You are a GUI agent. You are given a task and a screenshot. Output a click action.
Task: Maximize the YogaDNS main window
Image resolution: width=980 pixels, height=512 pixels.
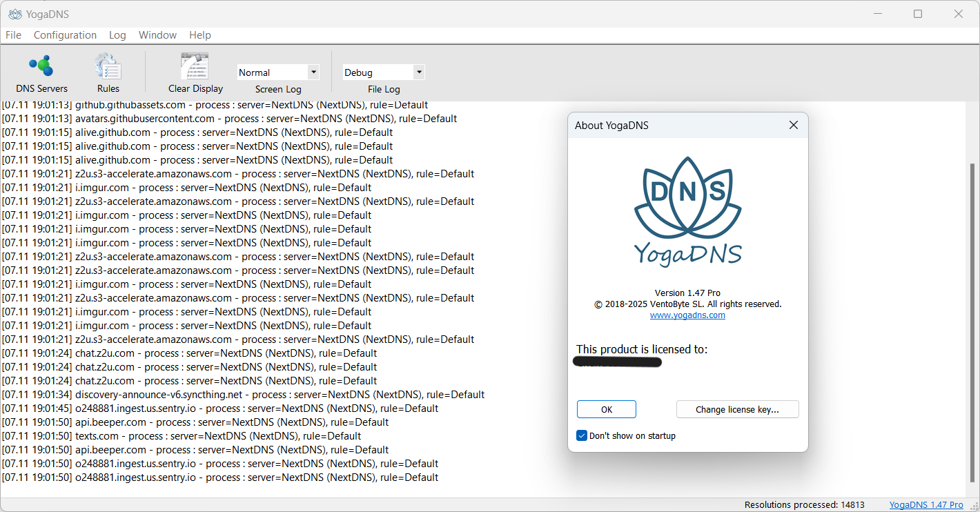point(918,14)
